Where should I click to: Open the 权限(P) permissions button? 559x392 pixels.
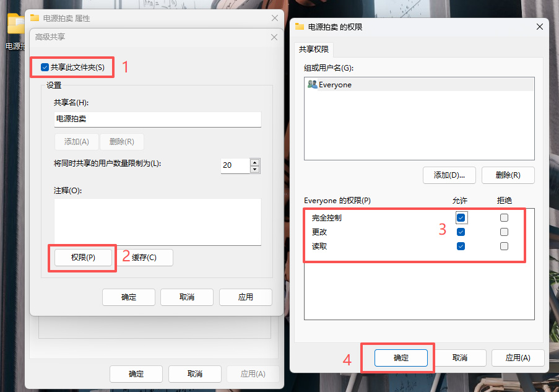[83, 258]
